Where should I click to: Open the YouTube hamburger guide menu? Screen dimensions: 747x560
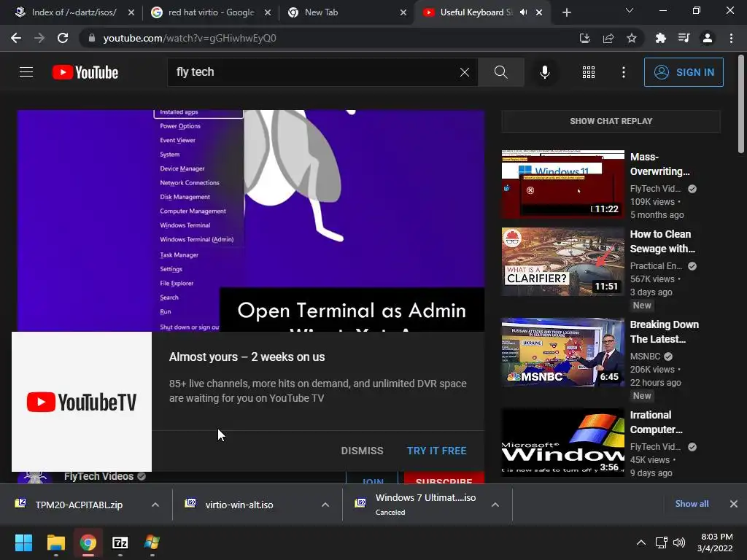click(x=26, y=72)
